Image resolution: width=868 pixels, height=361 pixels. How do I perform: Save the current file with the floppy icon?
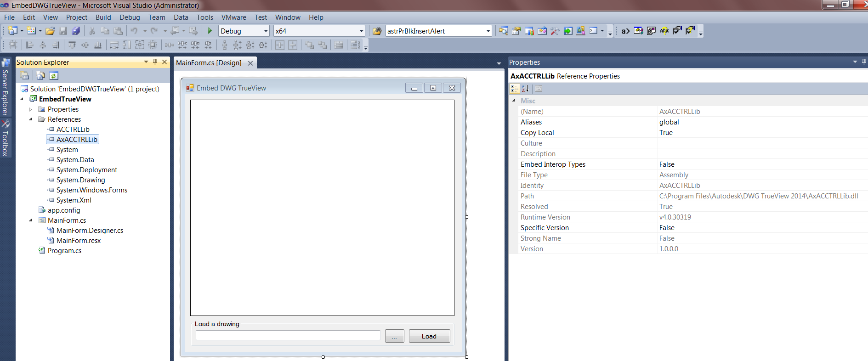click(x=63, y=31)
